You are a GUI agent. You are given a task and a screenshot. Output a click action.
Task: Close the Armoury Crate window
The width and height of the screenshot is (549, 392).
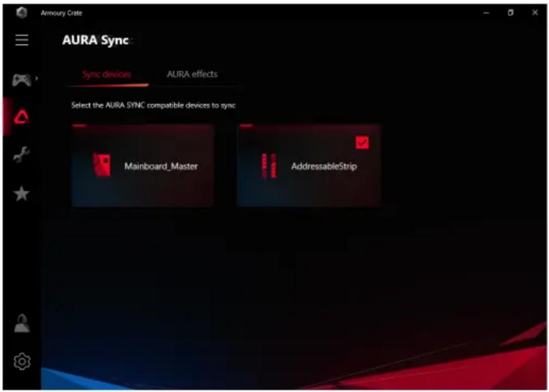[x=535, y=13]
